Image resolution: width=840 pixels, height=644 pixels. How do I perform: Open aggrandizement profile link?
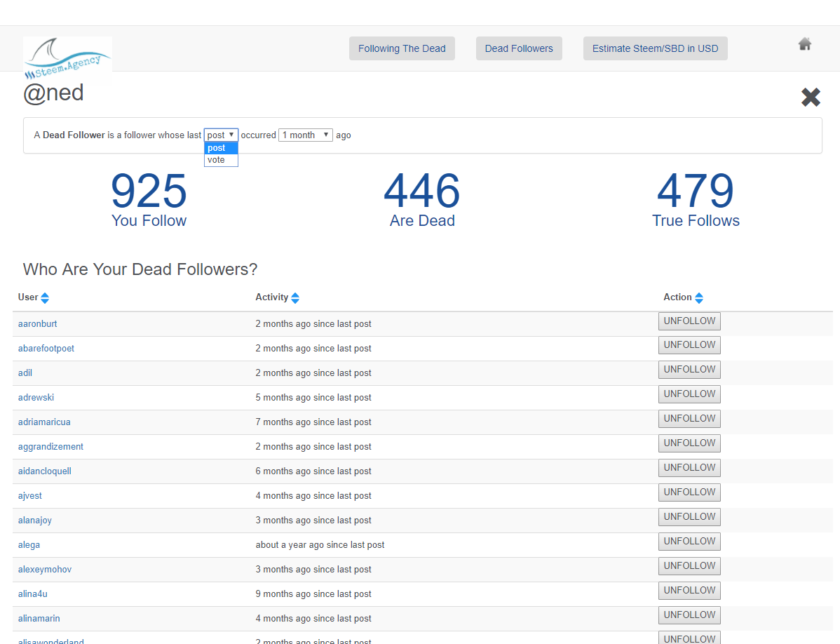pos(51,447)
